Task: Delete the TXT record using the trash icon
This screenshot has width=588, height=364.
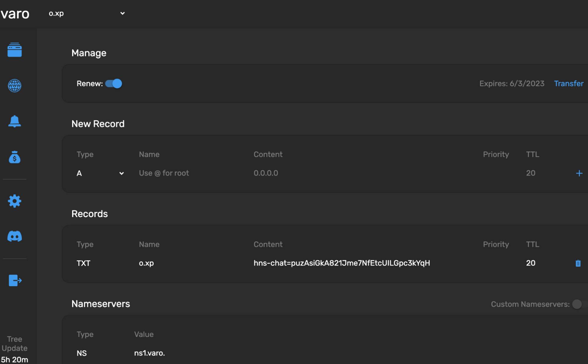Action: click(578, 263)
